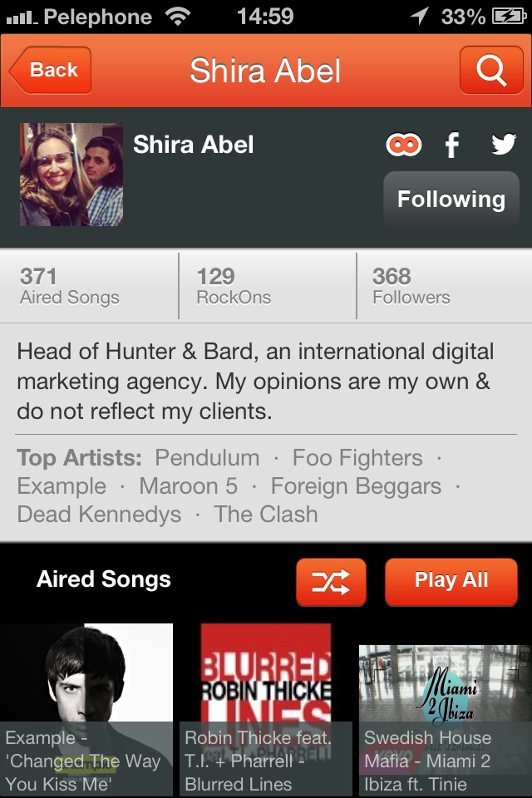View the 129 RockOns tab
The image size is (532, 798).
[268, 285]
